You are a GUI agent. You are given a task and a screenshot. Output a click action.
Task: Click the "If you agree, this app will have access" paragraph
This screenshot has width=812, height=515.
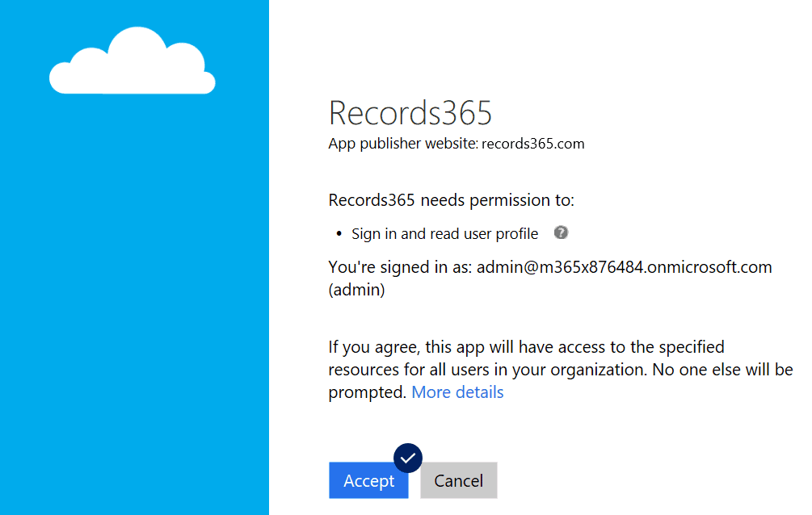561,370
